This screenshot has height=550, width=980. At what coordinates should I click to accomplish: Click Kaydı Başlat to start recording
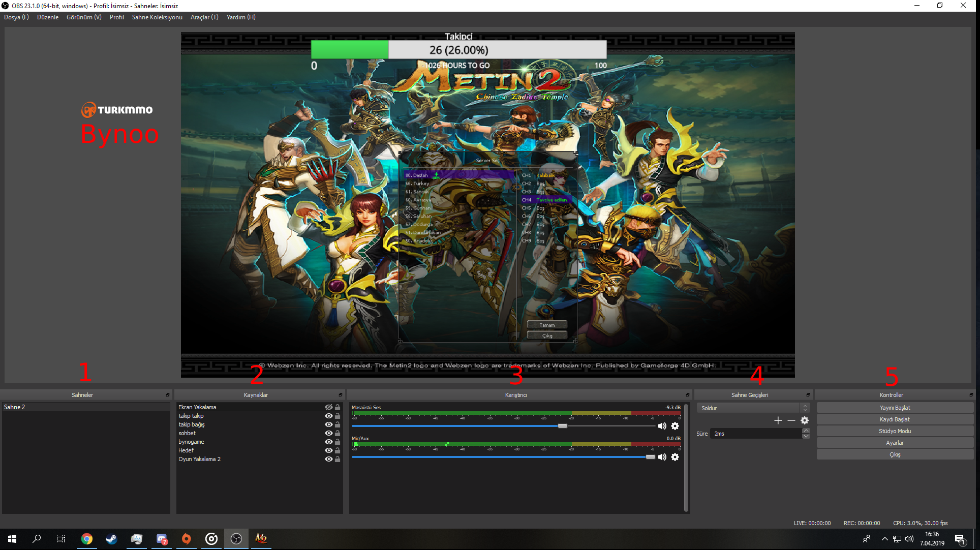click(x=895, y=419)
